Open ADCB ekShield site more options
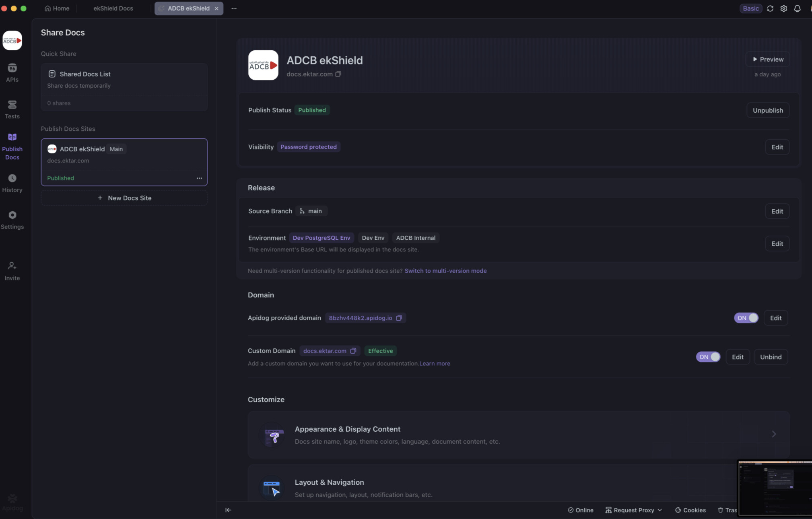Viewport: 812px width, 519px height. (199, 178)
